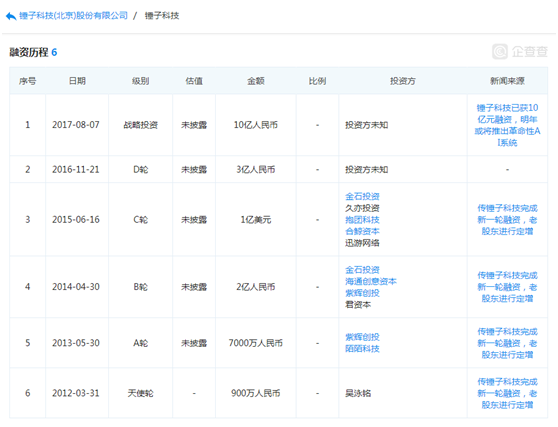This screenshot has width=558, height=427.
Task: Select date cell 2016-11-21
Action: click(76, 169)
